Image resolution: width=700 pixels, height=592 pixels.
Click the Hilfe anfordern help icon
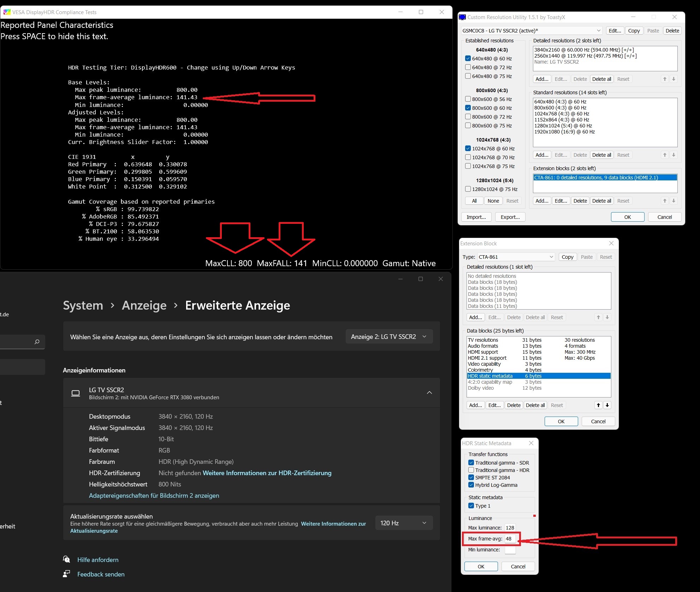click(x=66, y=560)
